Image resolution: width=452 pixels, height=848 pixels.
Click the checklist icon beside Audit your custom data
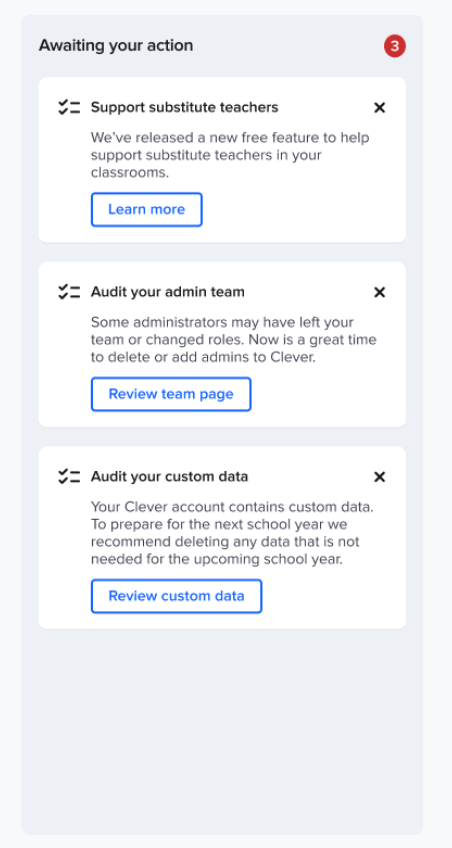pyautogui.click(x=69, y=476)
